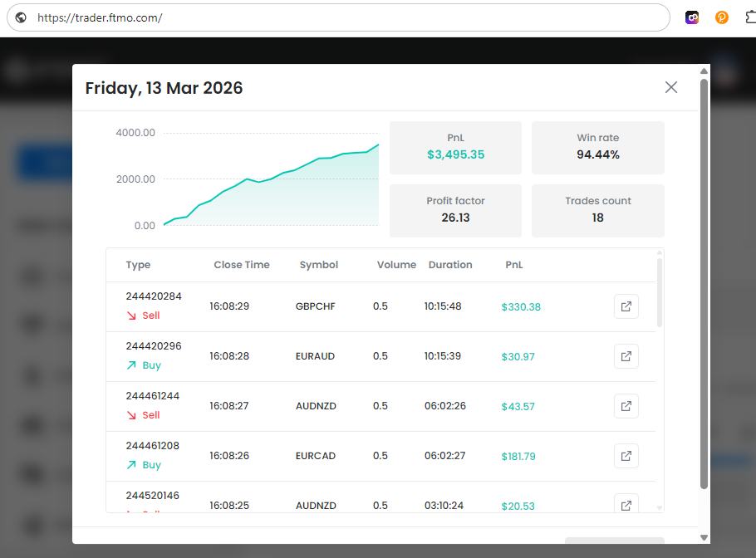Click the Sell label under 244420284

pyautogui.click(x=151, y=316)
